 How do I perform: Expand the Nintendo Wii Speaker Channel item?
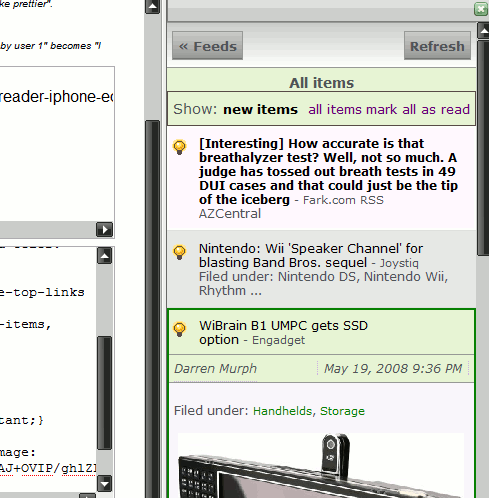(311, 255)
